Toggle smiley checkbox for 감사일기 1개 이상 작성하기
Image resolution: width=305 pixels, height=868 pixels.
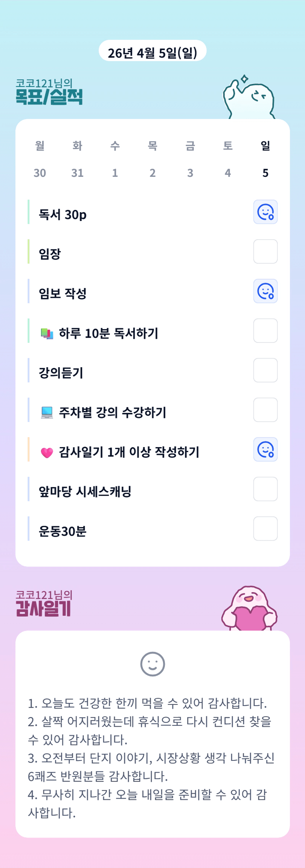click(x=265, y=450)
